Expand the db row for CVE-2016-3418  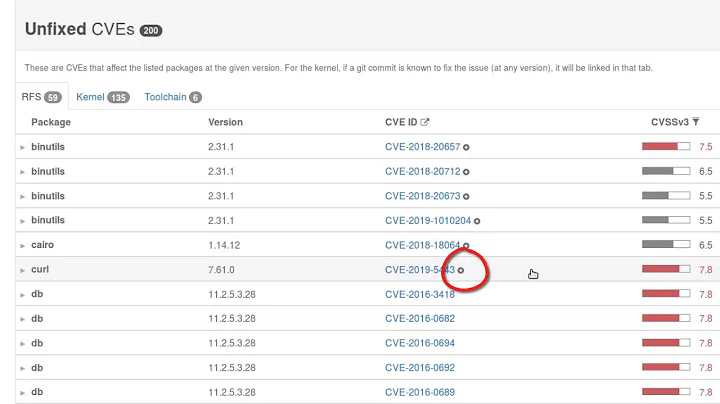[x=22, y=295]
